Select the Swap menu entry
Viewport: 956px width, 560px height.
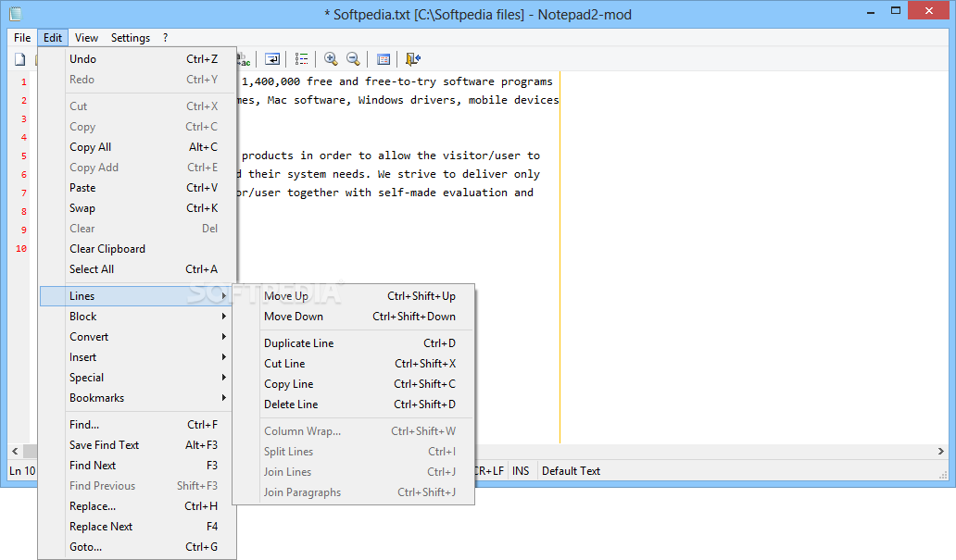[x=138, y=208]
